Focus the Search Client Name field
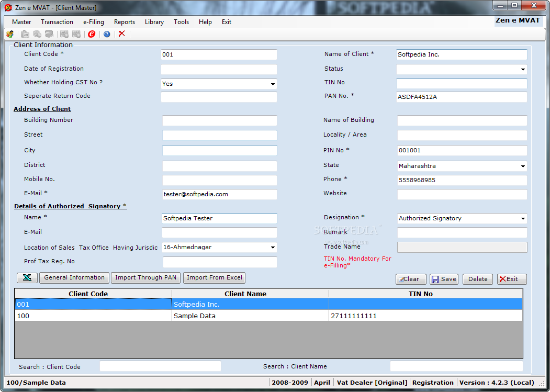The width and height of the screenshot is (550, 392). click(x=456, y=366)
